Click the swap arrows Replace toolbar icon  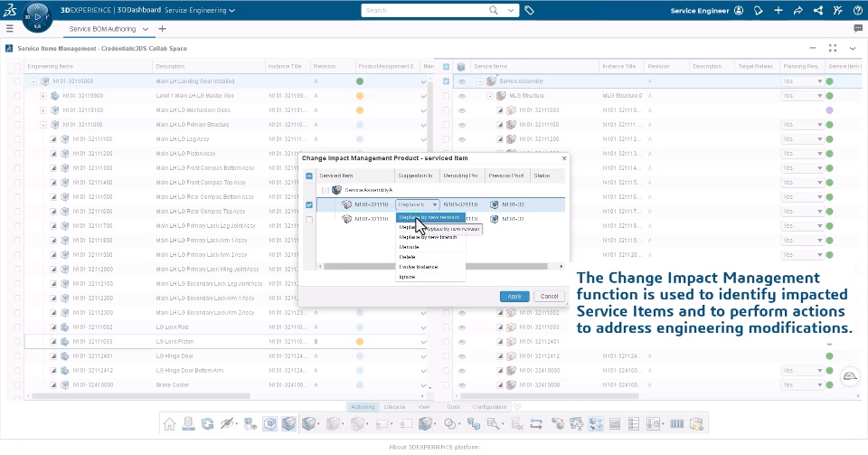pos(536,424)
